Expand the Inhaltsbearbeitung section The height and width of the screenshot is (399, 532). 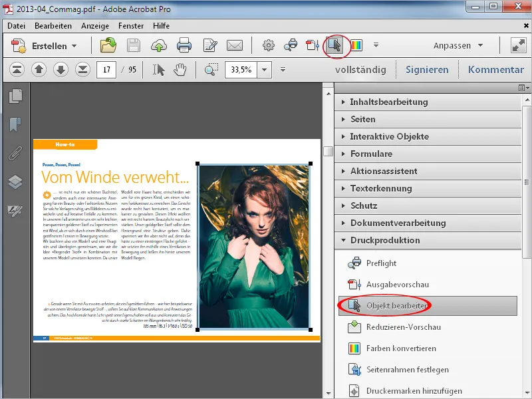(x=388, y=102)
